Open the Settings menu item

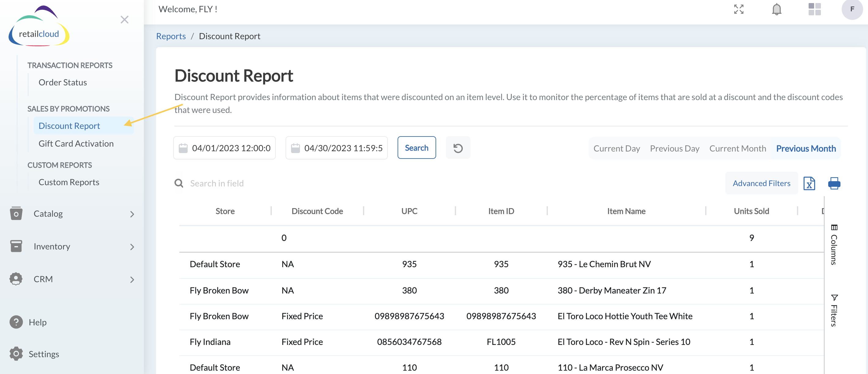[44, 354]
